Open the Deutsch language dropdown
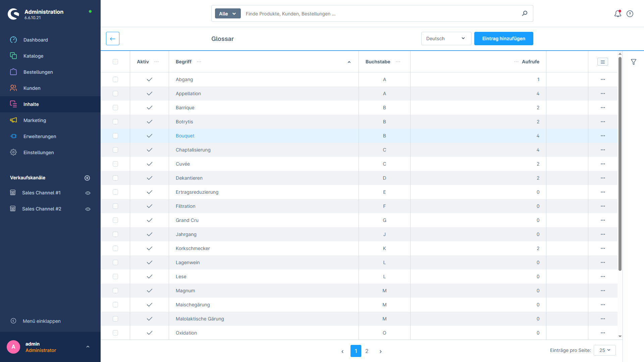 (x=446, y=39)
